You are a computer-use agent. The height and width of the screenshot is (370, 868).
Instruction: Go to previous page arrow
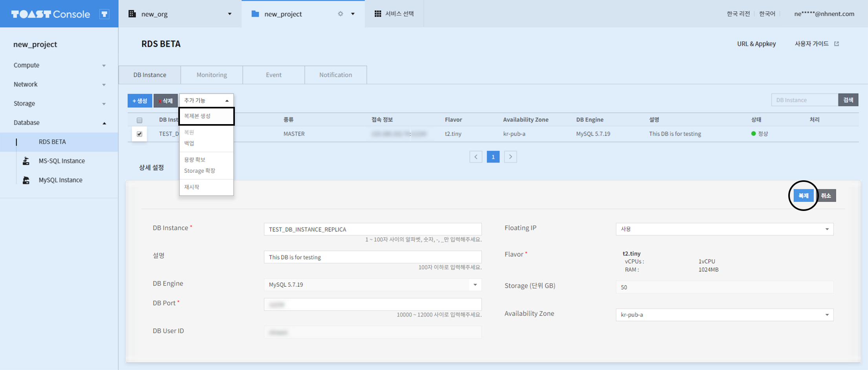click(x=476, y=157)
